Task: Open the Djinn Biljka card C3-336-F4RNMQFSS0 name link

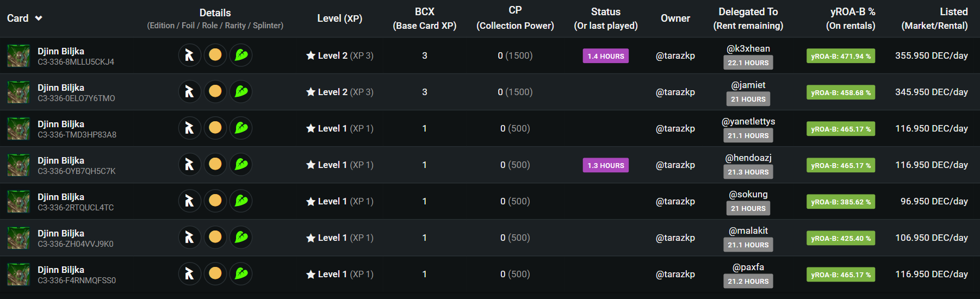Action: (61, 270)
